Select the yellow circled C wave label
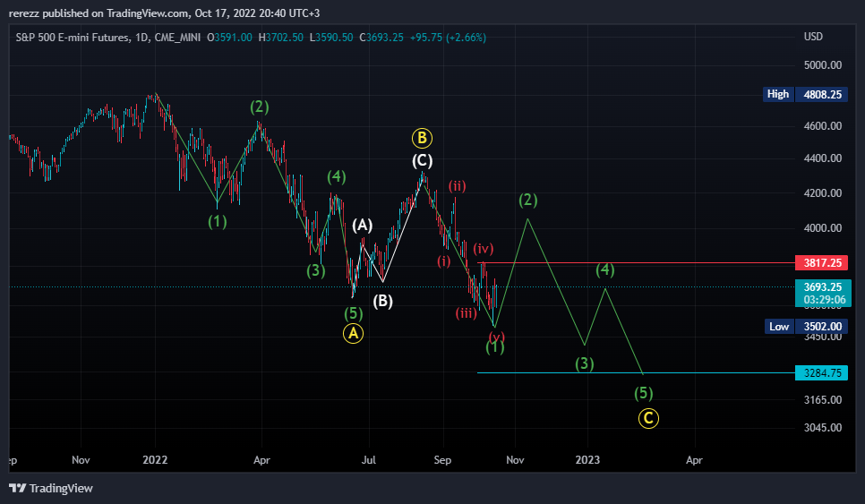 coord(648,419)
